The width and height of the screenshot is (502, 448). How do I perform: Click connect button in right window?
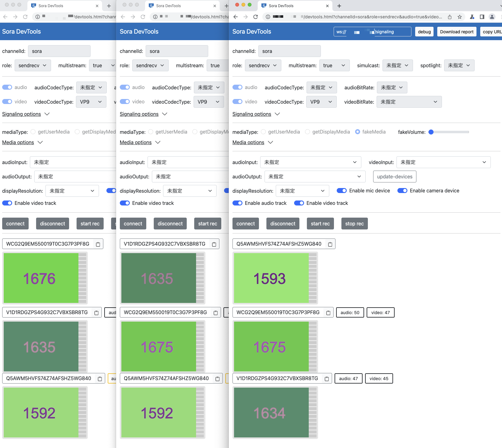(246, 224)
